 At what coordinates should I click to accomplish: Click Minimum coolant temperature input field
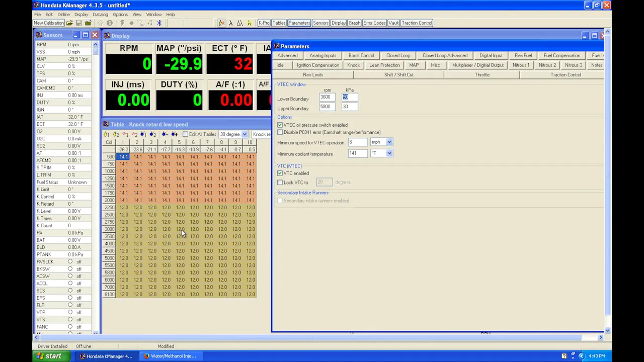tap(358, 153)
